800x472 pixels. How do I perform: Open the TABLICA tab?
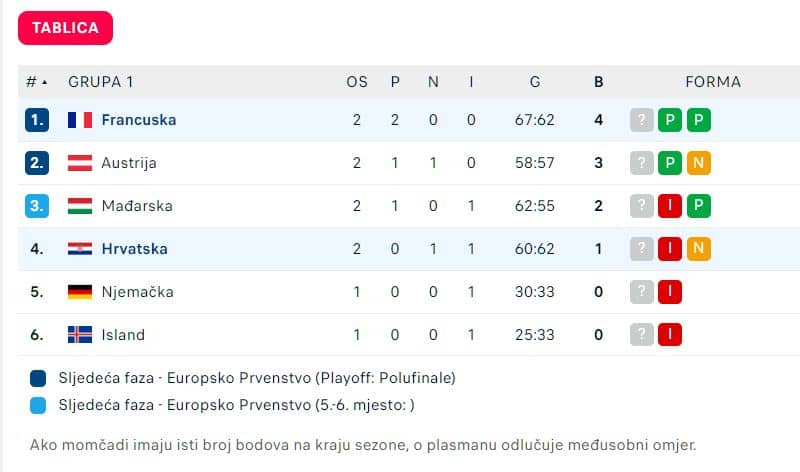pyautogui.click(x=65, y=28)
